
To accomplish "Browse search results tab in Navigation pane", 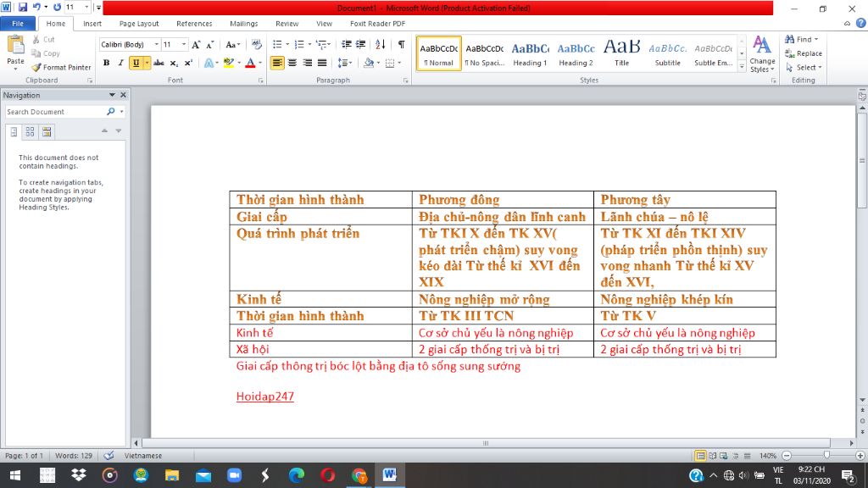I will click(x=47, y=131).
